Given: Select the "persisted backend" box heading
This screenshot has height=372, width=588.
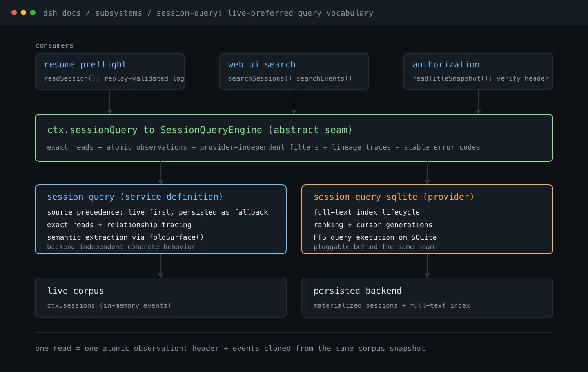Looking at the screenshot, I should [358, 291].
